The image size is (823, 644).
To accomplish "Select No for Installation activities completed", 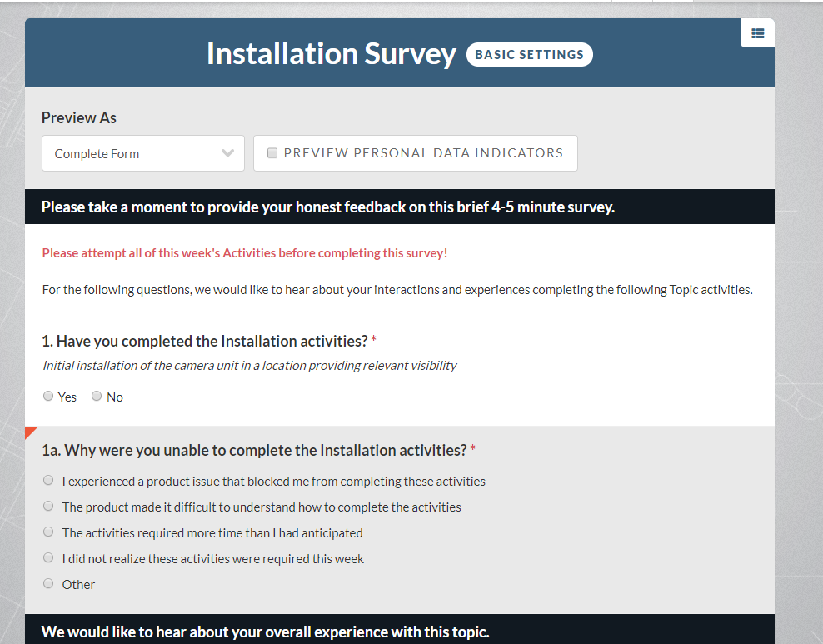I will (x=97, y=396).
